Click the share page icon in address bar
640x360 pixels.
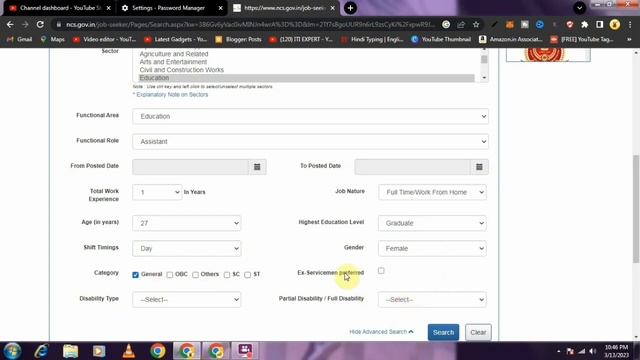(461, 24)
